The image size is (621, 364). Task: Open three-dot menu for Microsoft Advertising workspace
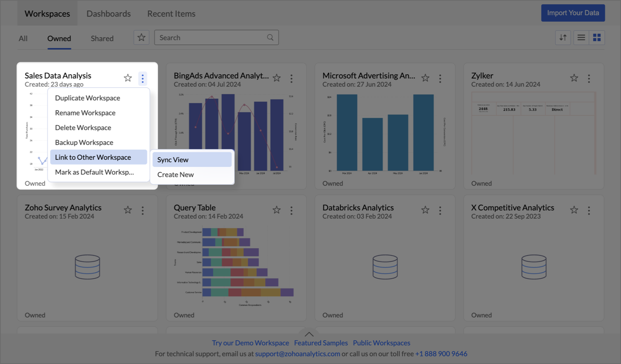(x=440, y=79)
